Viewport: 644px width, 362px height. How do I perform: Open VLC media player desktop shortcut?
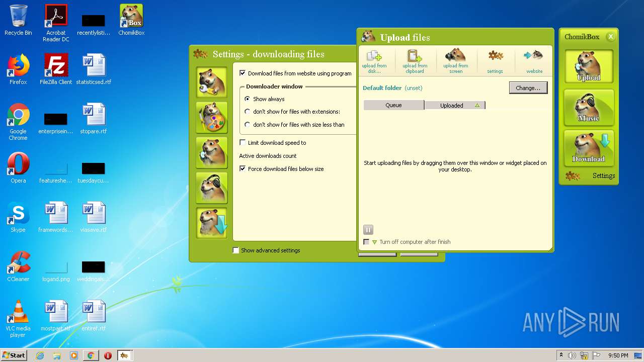click(18, 319)
